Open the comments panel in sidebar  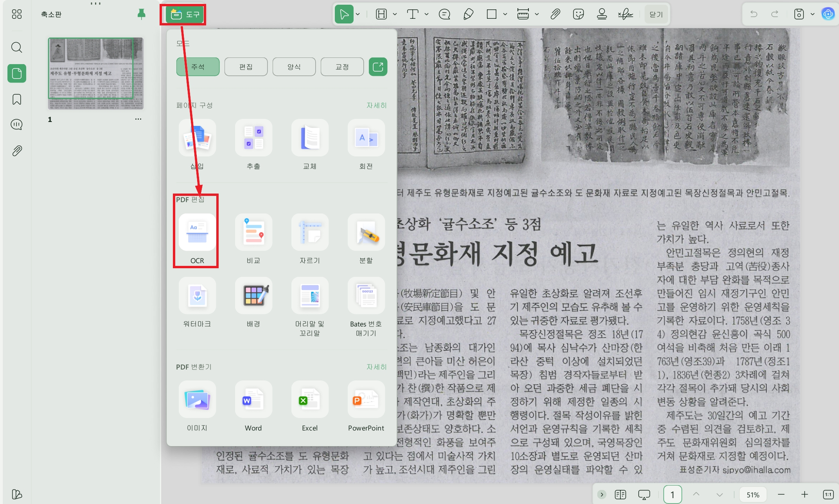point(17,125)
